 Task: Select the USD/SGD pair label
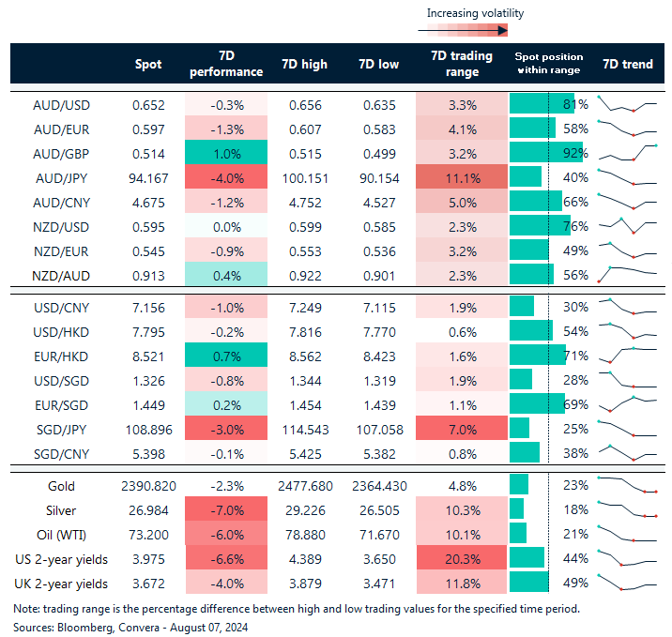[x=61, y=381]
